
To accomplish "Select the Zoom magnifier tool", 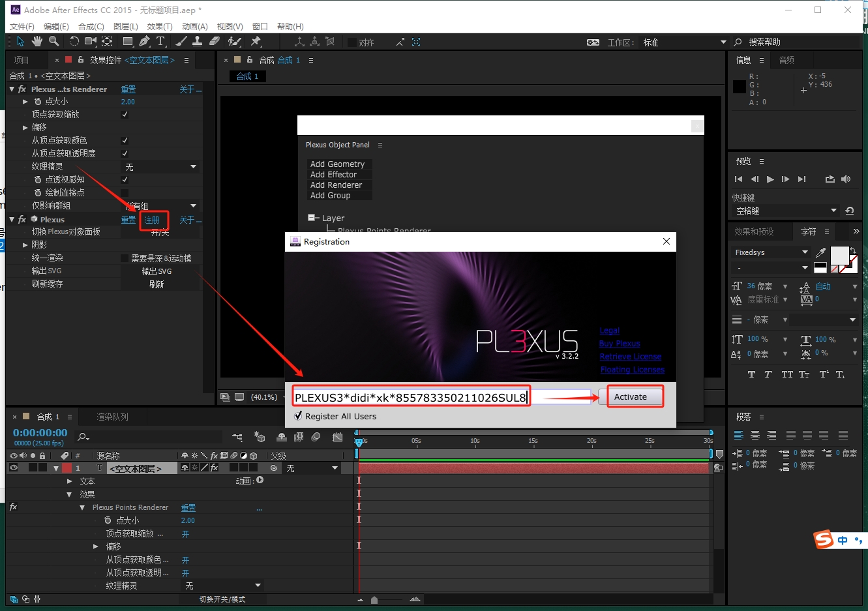I will [53, 42].
